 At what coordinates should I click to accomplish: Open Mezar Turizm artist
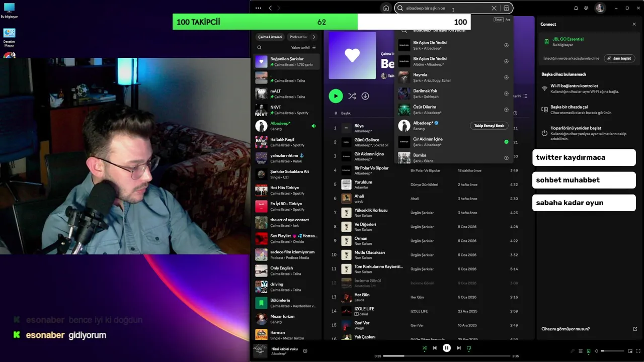[286, 319]
